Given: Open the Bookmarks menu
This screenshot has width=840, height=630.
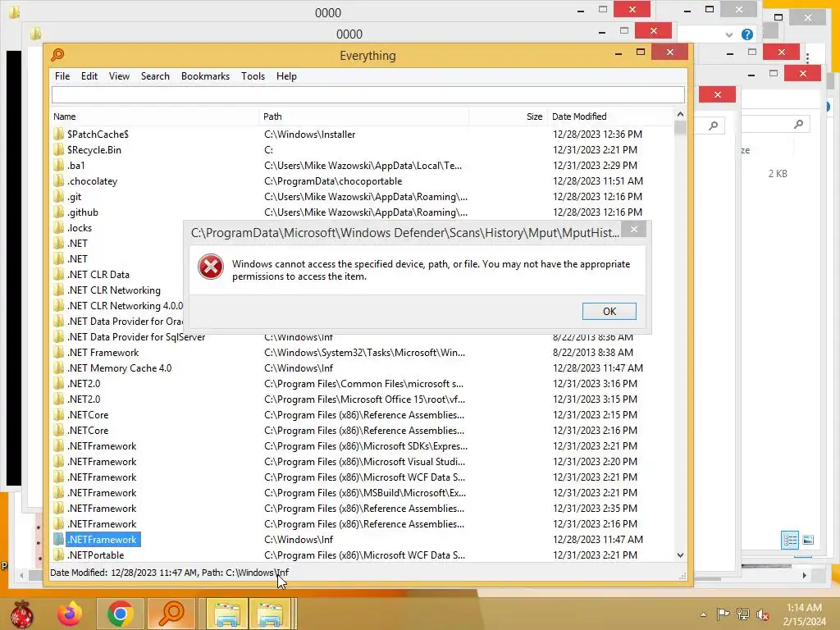Looking at the screenshot, I should click(205, 76).
